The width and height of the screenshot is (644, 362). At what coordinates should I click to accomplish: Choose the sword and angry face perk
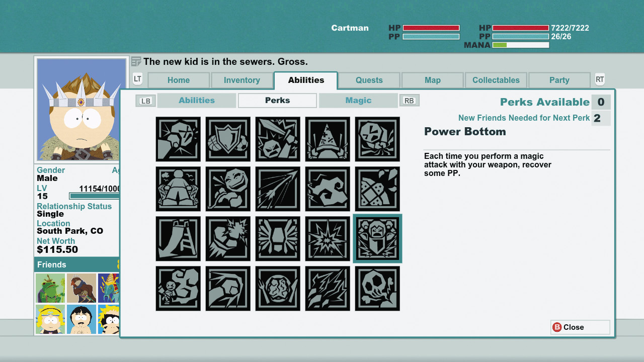pos(278,139)
